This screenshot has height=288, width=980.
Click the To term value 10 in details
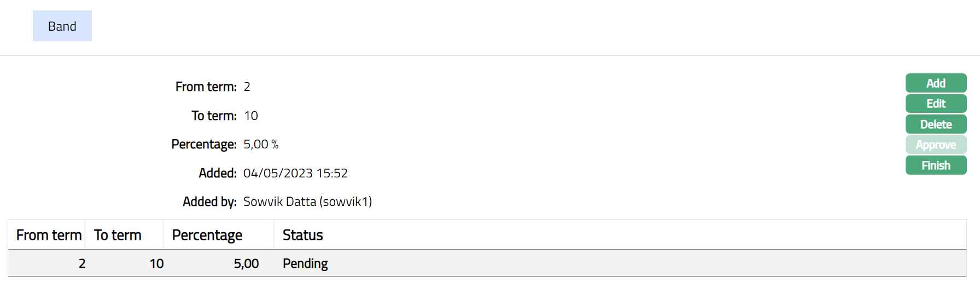[x=250, y=116]
